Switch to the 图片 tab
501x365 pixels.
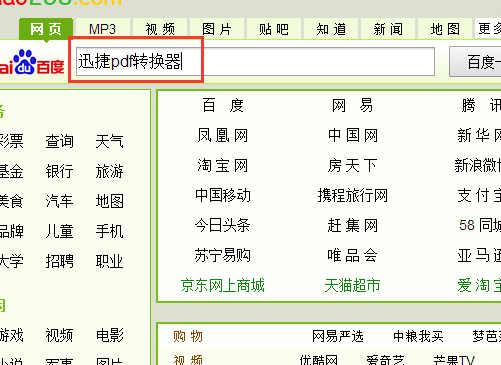[217, 29]
